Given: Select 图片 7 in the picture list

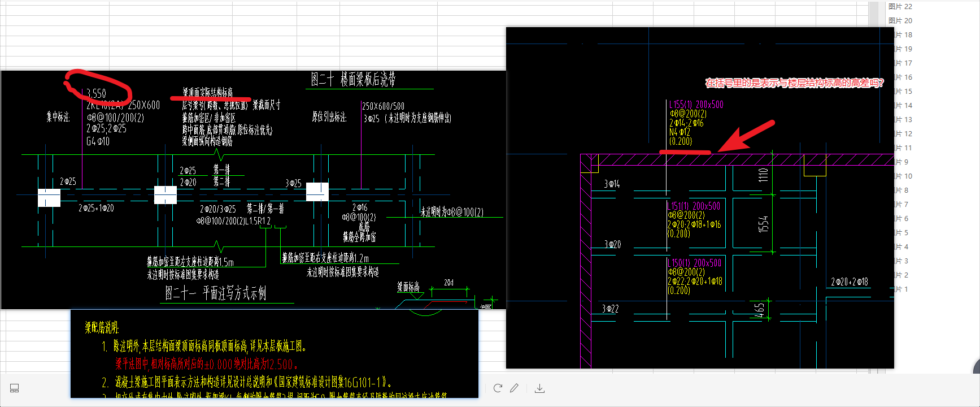Looking at the screenshot, I should [x=902, y=204].
